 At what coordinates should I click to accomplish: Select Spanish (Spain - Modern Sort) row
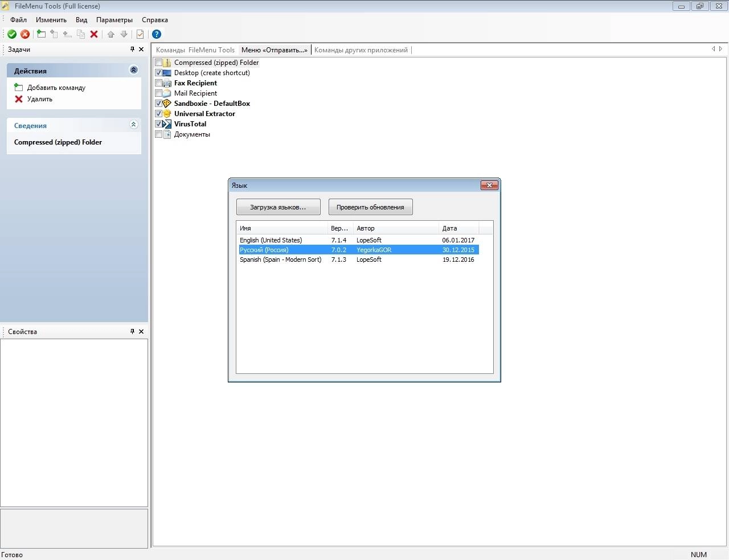[358, 260]
